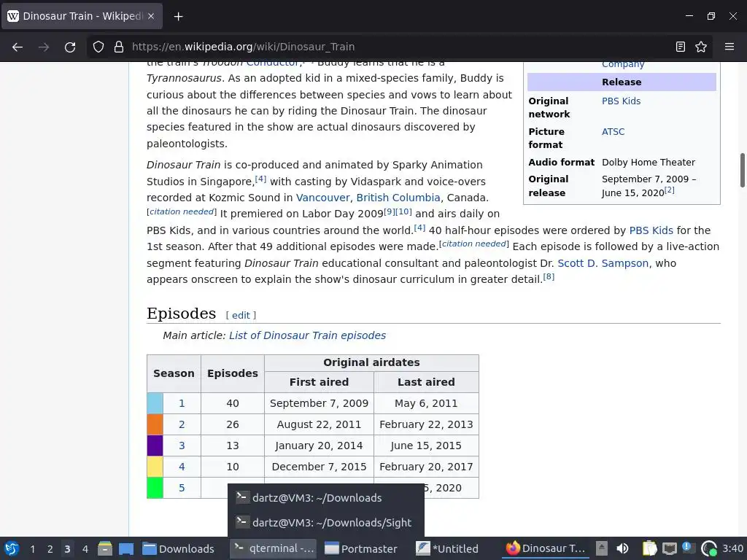Screen dimensions: 747x560
Task: Open the PBS Kids network link in infobox
Action: tap(621, 101)
